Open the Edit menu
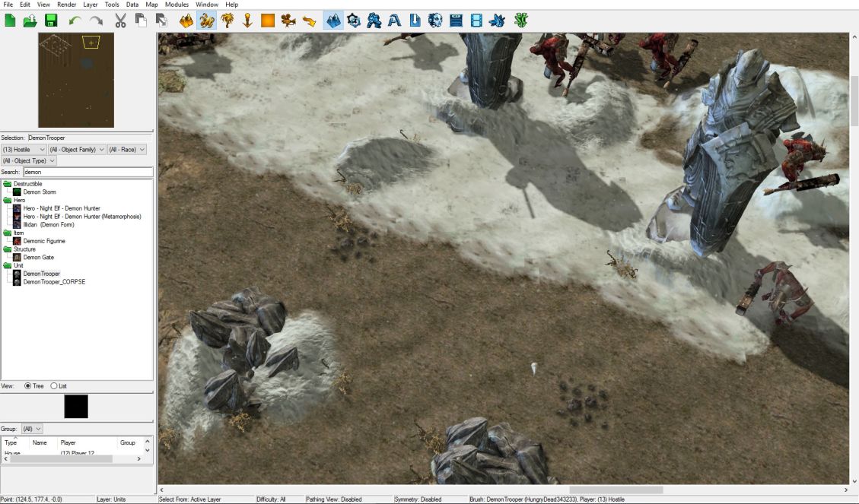The width and height of the screenshot is (859, 504). click(25, 5)
